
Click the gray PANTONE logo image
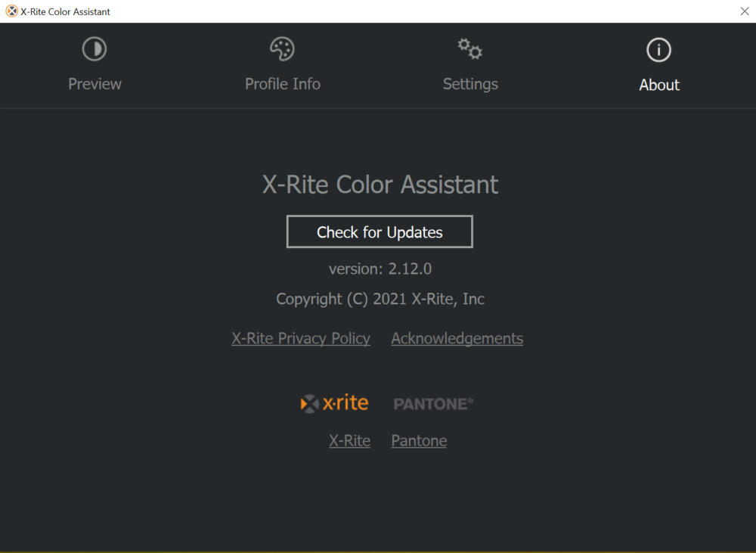coord(433,404)
